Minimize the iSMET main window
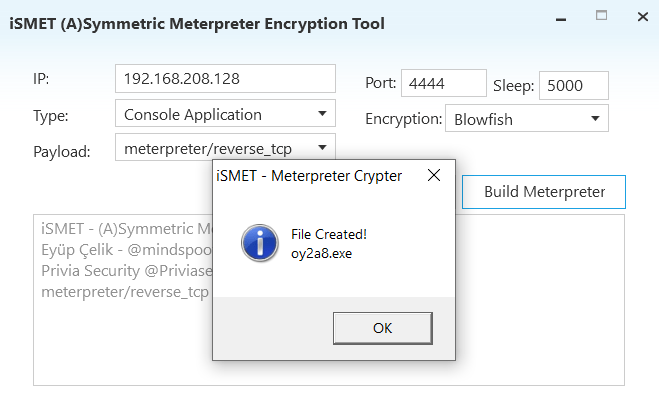This screenshot has width=659, height=399. click(561, 19)
